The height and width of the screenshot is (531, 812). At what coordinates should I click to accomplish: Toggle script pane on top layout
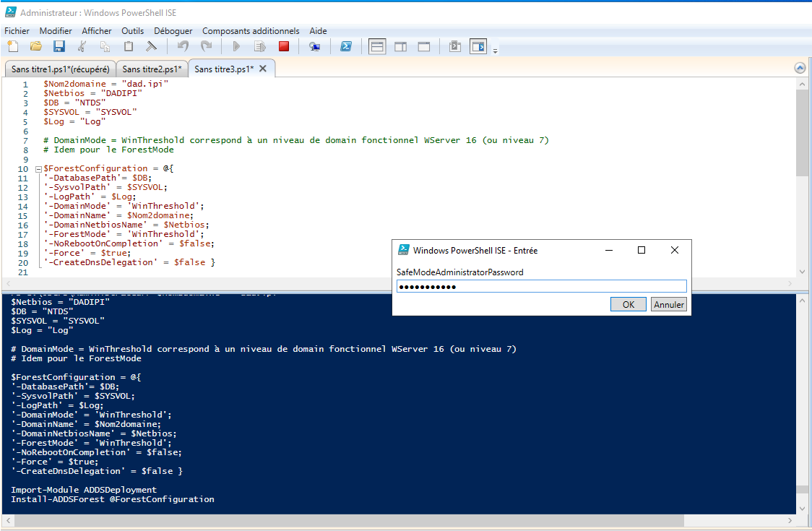click(377, 47)
